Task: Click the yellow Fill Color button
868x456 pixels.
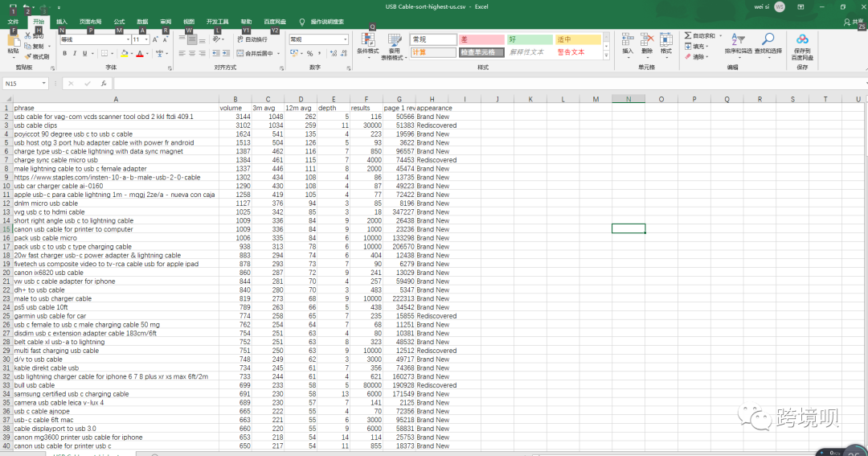Action: pos(124,54)
